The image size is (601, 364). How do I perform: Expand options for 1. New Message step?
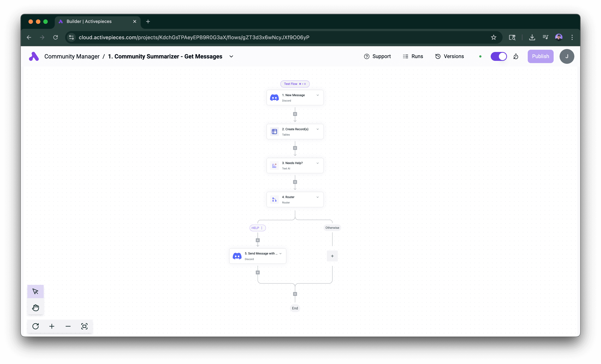click(318, 95)
